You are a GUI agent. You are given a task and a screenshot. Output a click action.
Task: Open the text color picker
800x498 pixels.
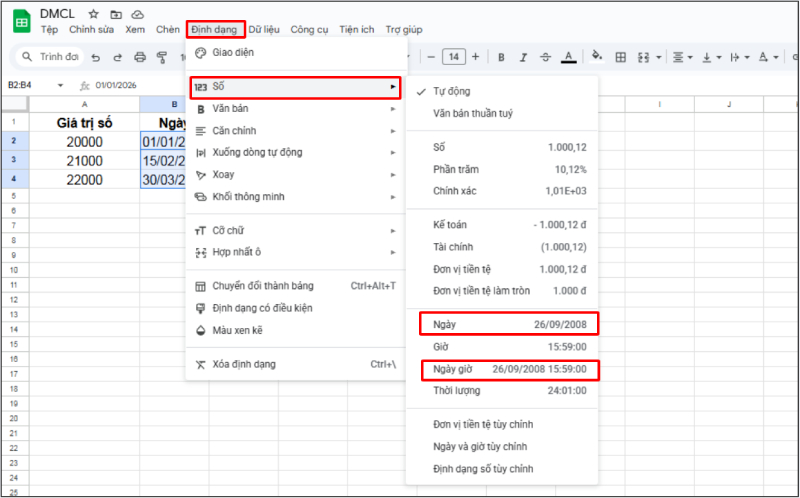(568, 57)
